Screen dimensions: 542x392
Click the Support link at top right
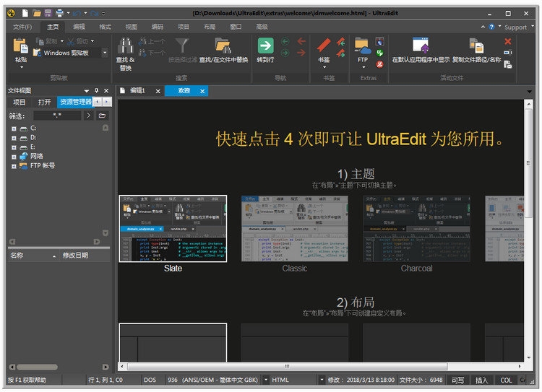tap(515, 27)
